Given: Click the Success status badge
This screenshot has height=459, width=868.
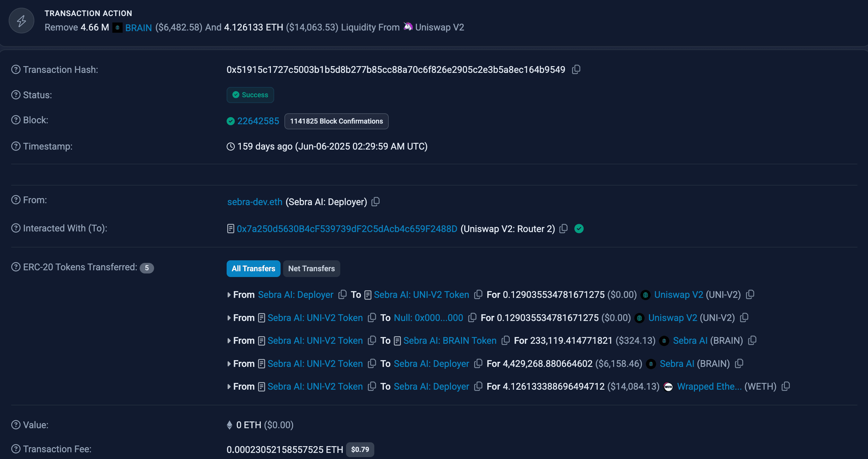Looking at the screenshot, I should coord(250,95).
